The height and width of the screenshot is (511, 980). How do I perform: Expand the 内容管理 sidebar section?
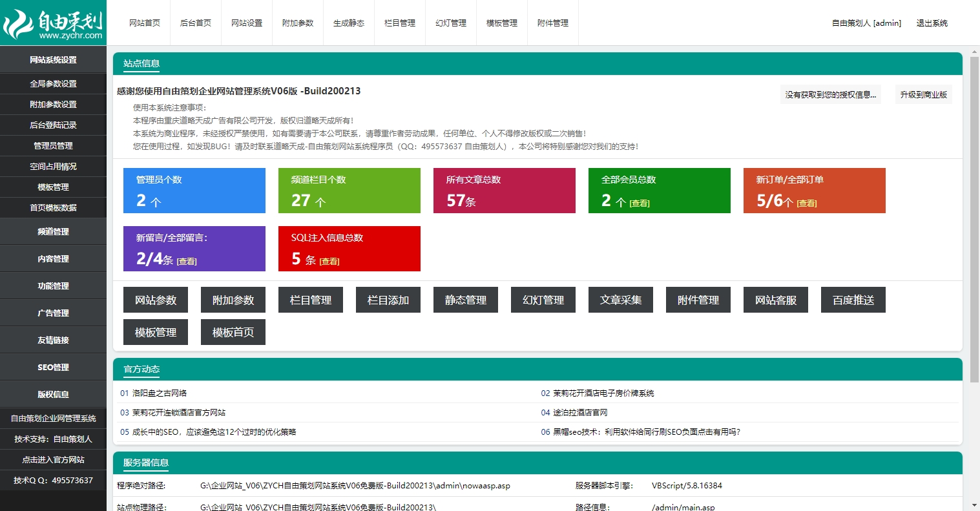pyautogui.click(x=53, y=259)
